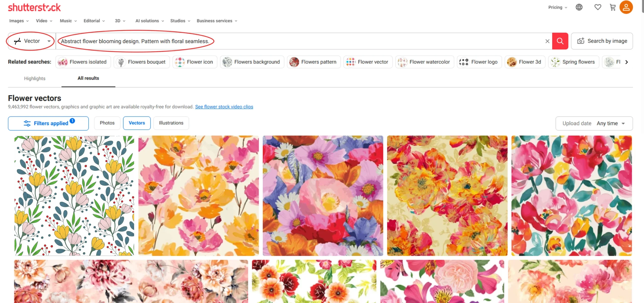Open the user account avatar

click(x=626, y=7)
